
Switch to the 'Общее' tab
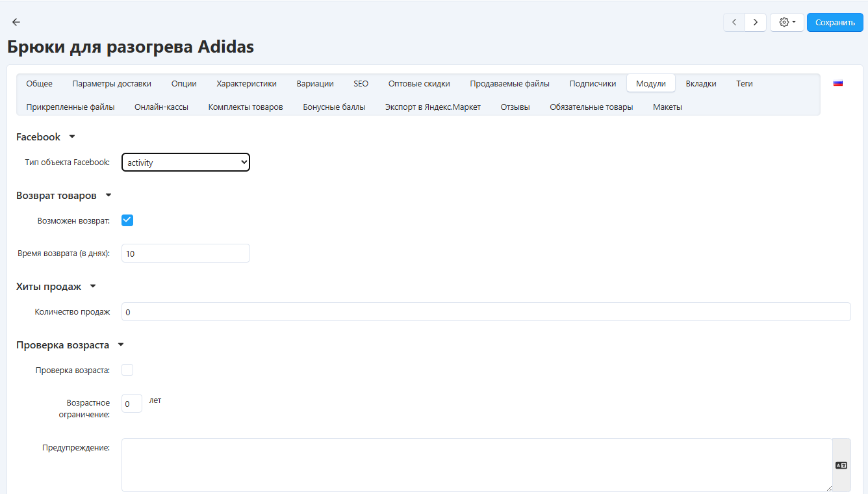click(x=40, y=83)
